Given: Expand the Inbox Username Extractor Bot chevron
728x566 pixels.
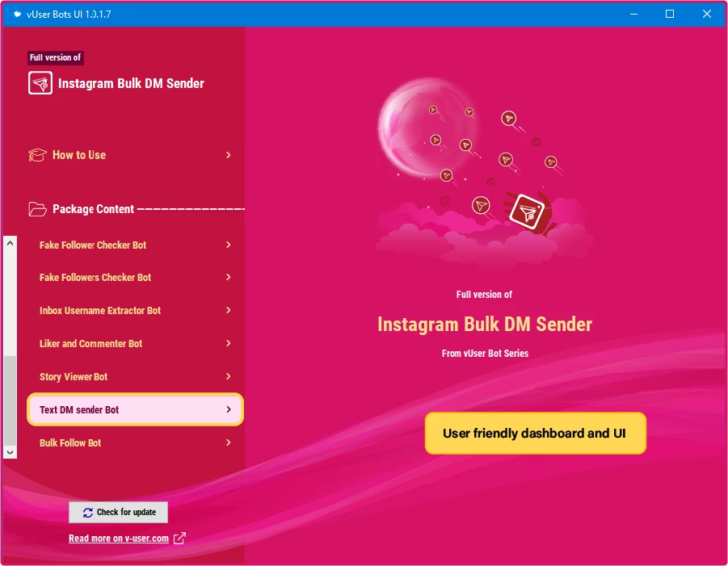Looking at the screenshot, I should coord(228,310).
